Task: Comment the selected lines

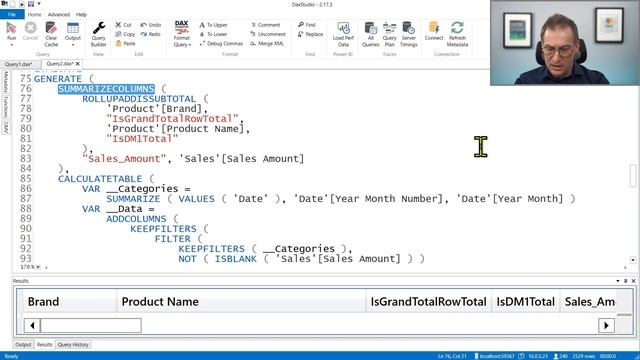Action: (265, 25)
